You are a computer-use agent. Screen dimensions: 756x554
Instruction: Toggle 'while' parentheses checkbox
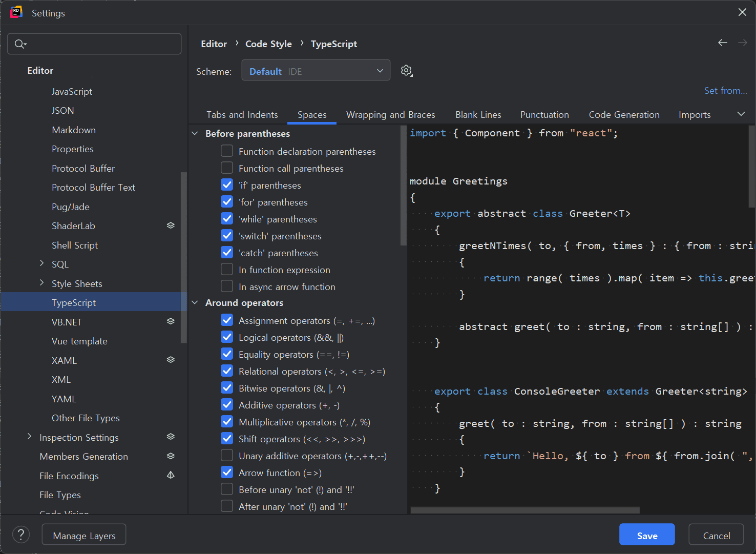pyautogui.click(x=227, y=219)
